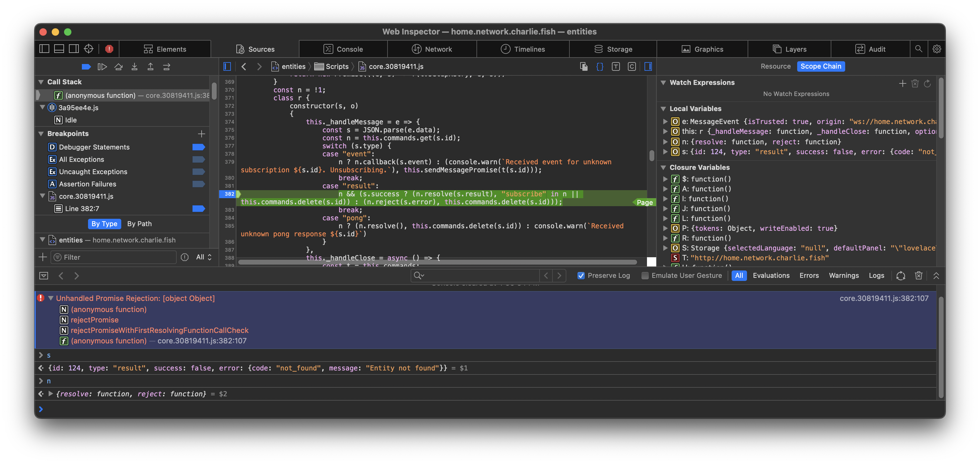Open core.30819411.js:382:107 error source link

(884, 298)
